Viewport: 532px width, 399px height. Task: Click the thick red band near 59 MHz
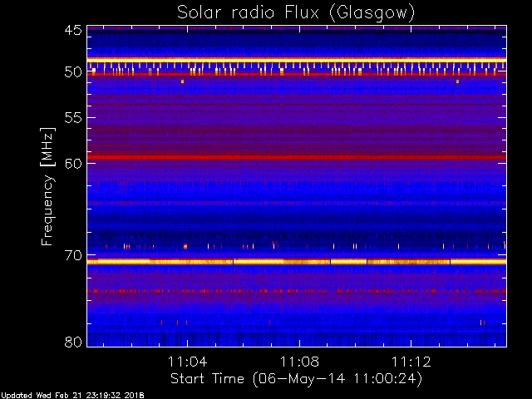point(296,157)
